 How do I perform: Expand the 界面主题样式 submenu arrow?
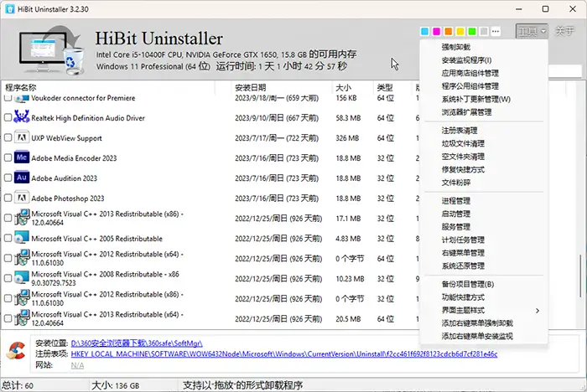click(x=538, y=311)
